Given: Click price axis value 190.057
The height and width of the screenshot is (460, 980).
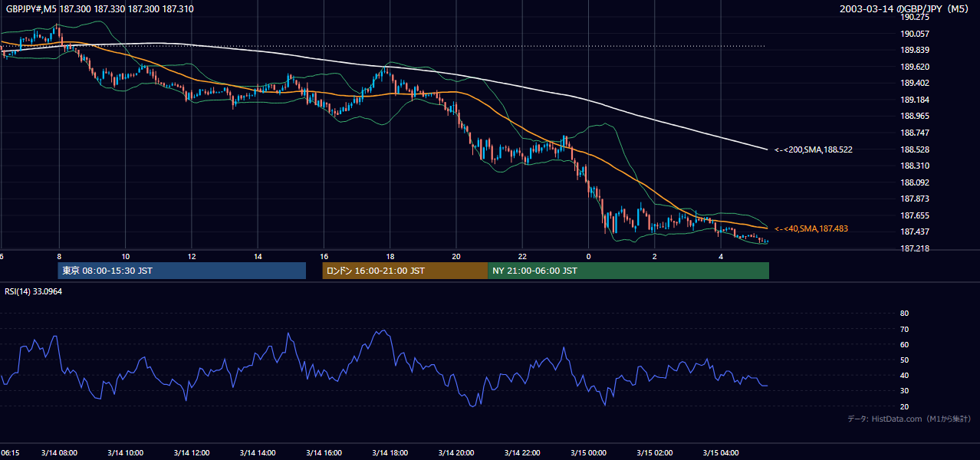Looking at the screenshot, I should [915, 34].
